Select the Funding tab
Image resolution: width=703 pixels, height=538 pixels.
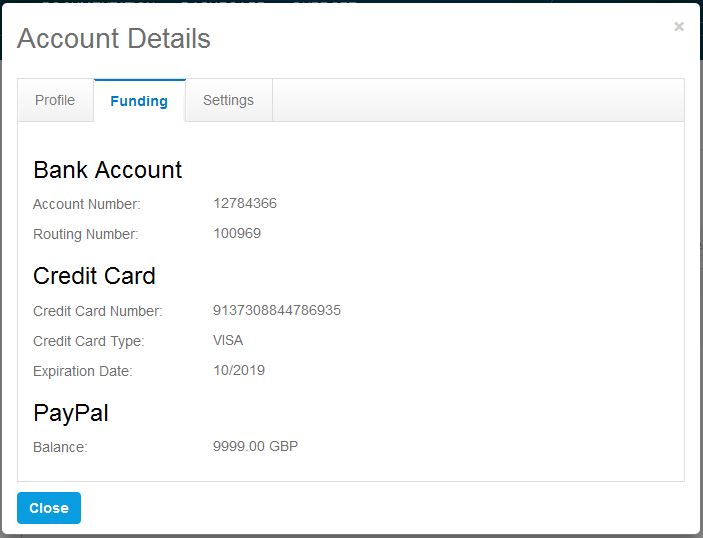tap(139, 100)
